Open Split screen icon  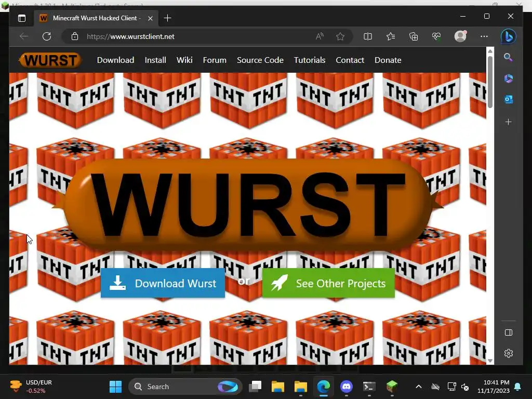[x=368, y=36]
